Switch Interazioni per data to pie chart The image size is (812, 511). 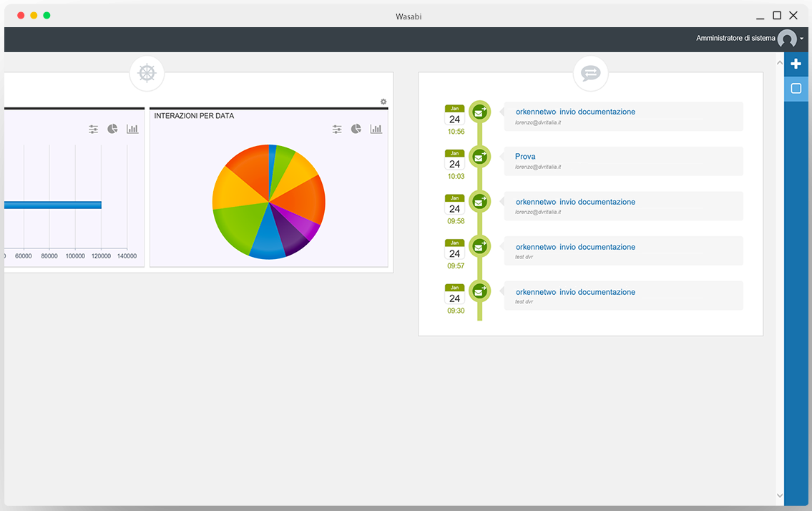(356, 129)
